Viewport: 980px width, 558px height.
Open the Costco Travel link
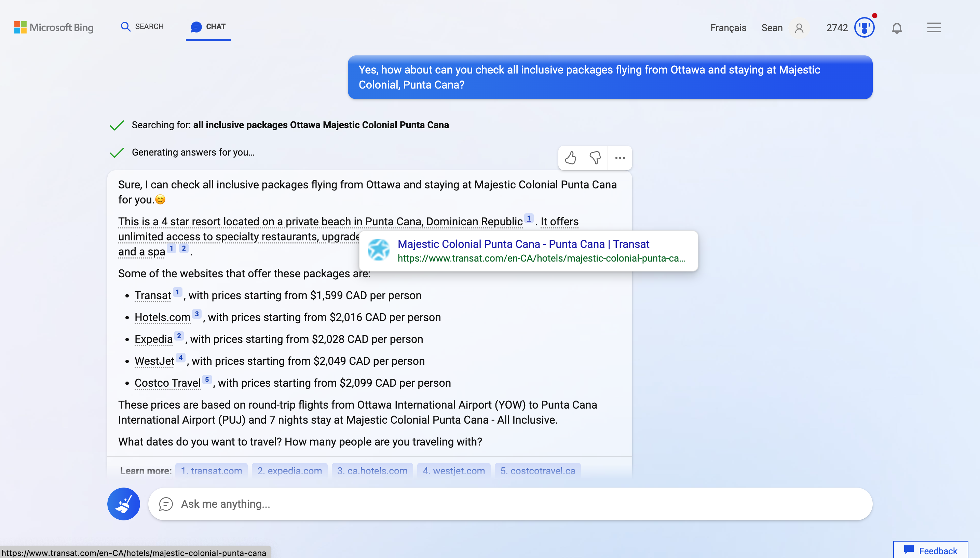(x=167, y=383)
